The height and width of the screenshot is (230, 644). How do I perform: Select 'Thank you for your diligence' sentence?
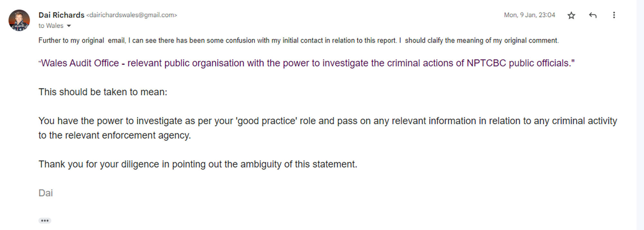click(x=198, y=164)
